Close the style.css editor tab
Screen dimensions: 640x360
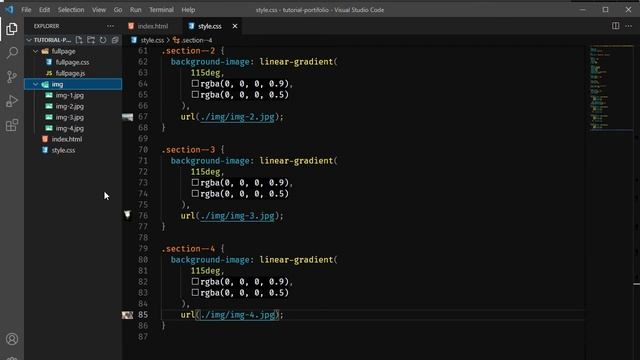tap(235, 26)
